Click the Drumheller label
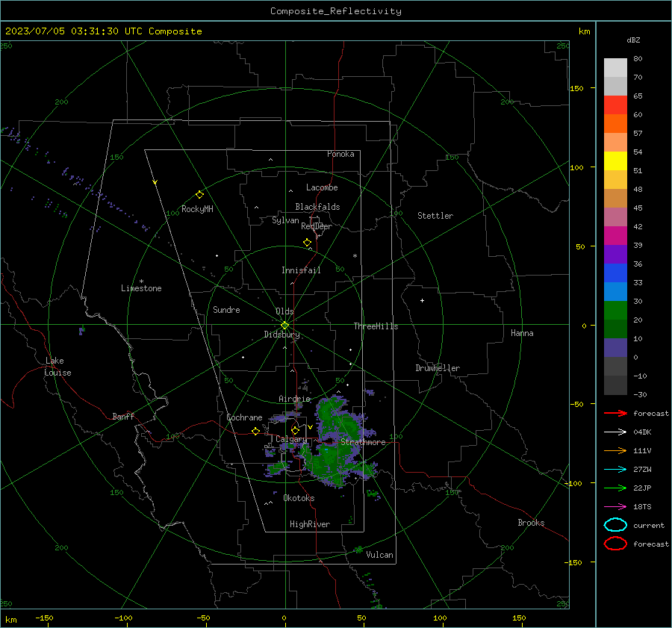The width and height of the screenshot is (672, 628). tap(438, 368)
